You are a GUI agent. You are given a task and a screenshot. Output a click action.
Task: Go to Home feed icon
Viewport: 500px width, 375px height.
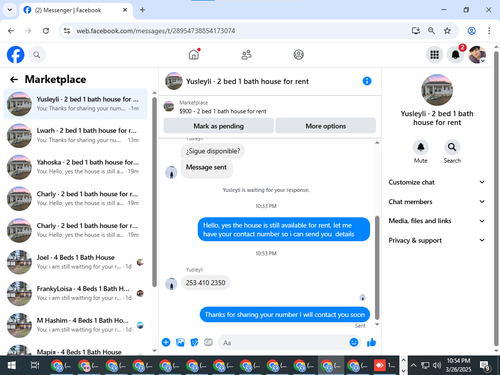coord(194,55)
